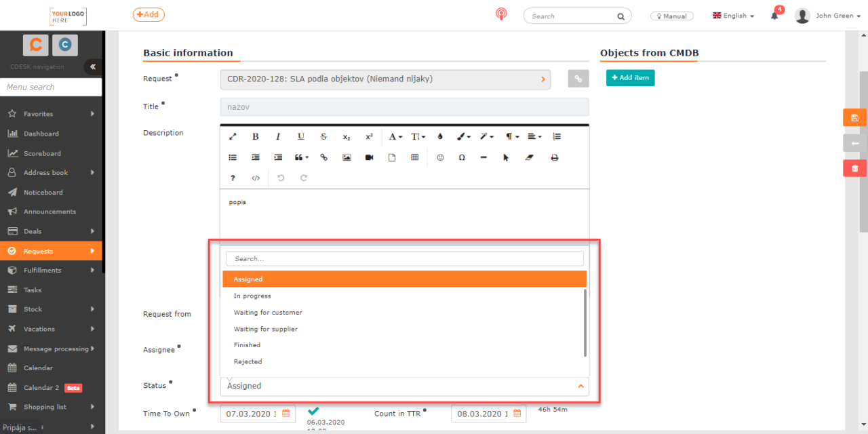Decrease indent in the editor
Image resolution: width=868 pixels, height=434 pixels.
click(x=256, y=157)
